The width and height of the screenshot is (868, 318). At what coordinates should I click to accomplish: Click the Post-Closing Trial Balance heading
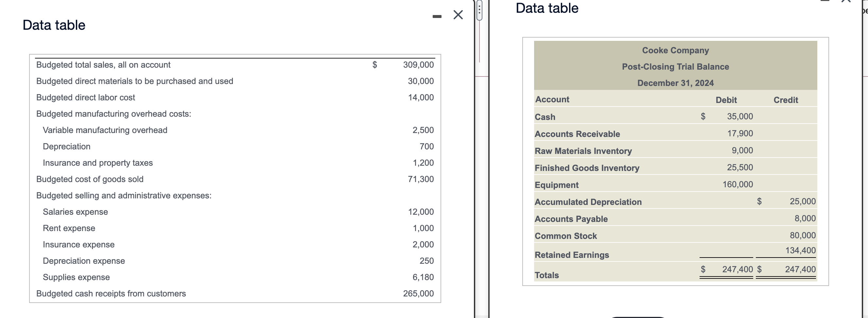click(x=675, y=66)
